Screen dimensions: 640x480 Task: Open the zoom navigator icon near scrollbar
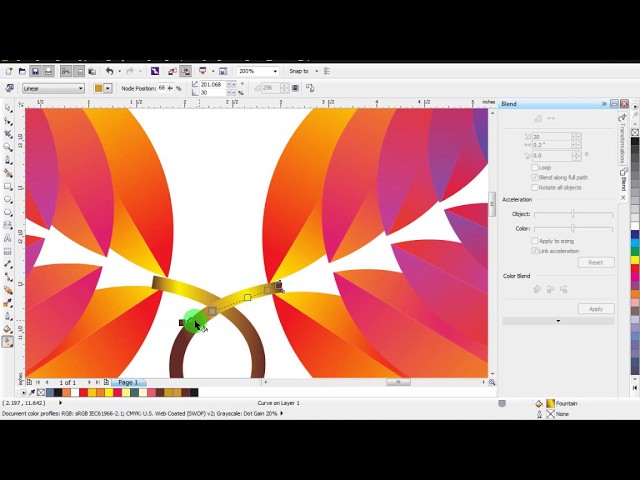coord(492,382)
